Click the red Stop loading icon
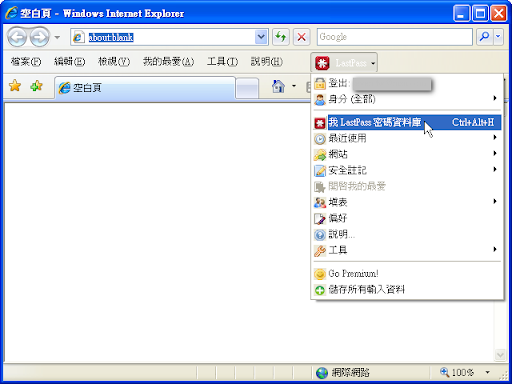This screenshot has height=384, width=512. coord(301,37)
